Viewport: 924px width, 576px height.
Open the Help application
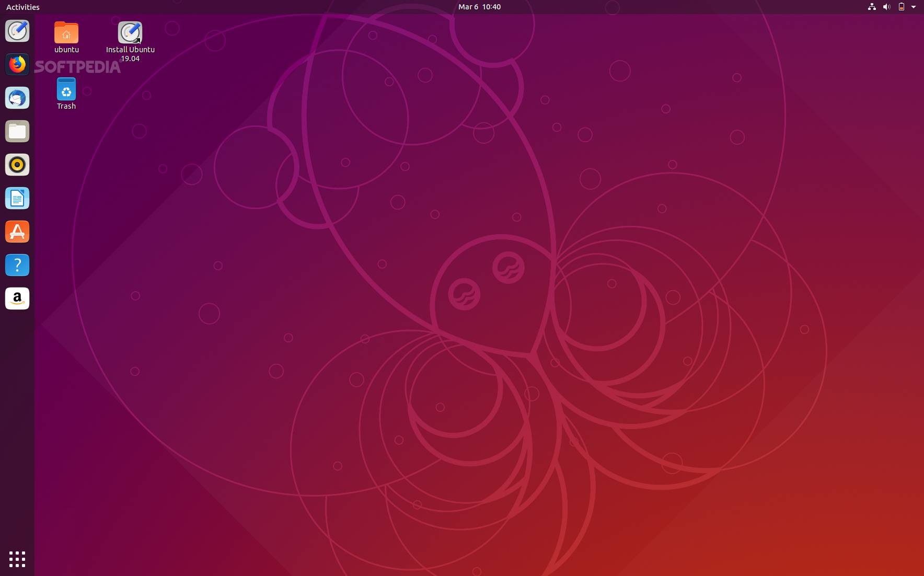pos(17,265)
